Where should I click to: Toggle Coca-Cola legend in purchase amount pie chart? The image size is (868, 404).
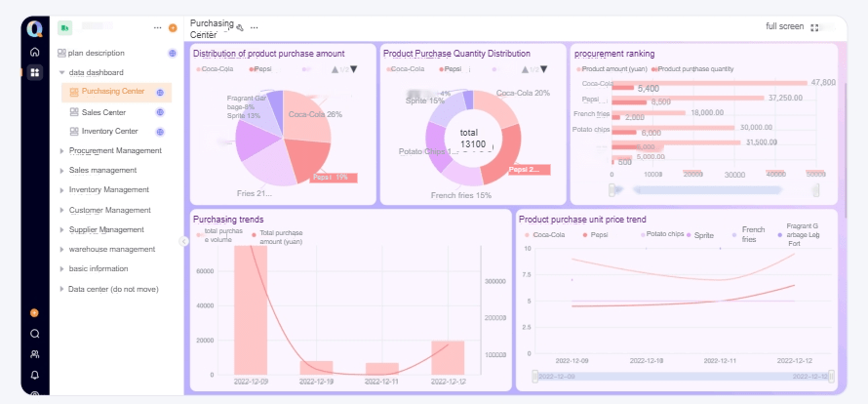pos(219,69)
